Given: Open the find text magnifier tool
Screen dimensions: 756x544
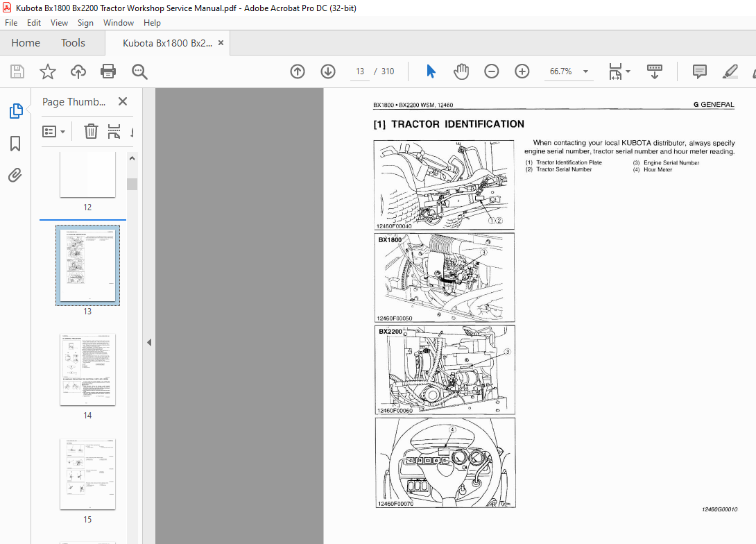Looking at the screenshot, I should (139, 71).
